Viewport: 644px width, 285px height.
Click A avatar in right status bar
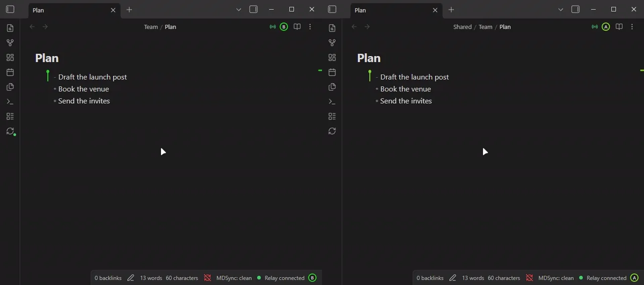pyautogui.click(x=634, y=278)
